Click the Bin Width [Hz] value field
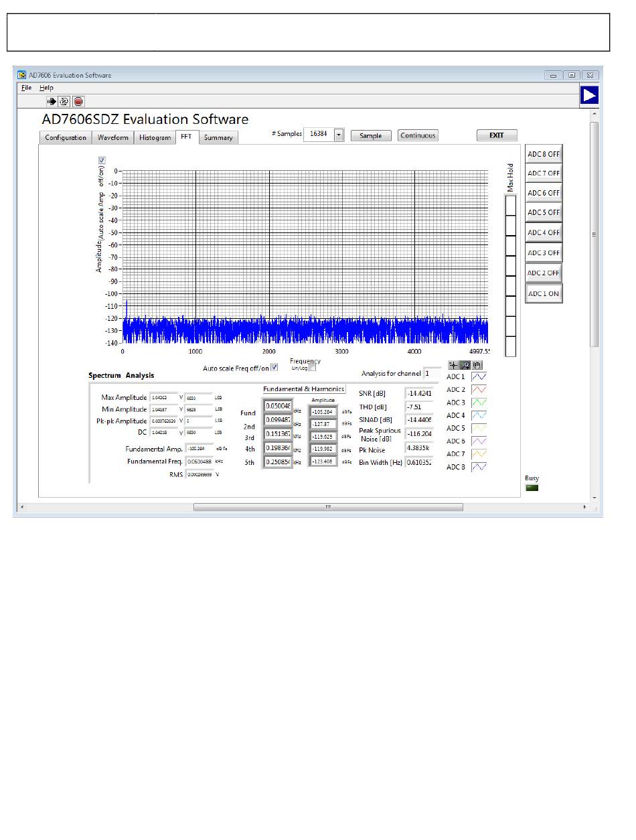The width and height of the screenshot is (636, 840). pyautogui.click(x=419, y=462)
